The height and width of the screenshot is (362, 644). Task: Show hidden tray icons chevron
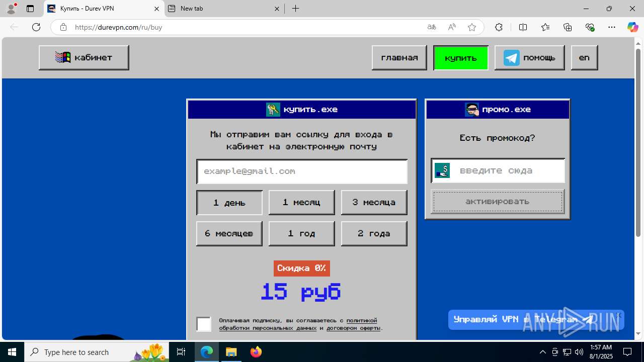[542, 352]
